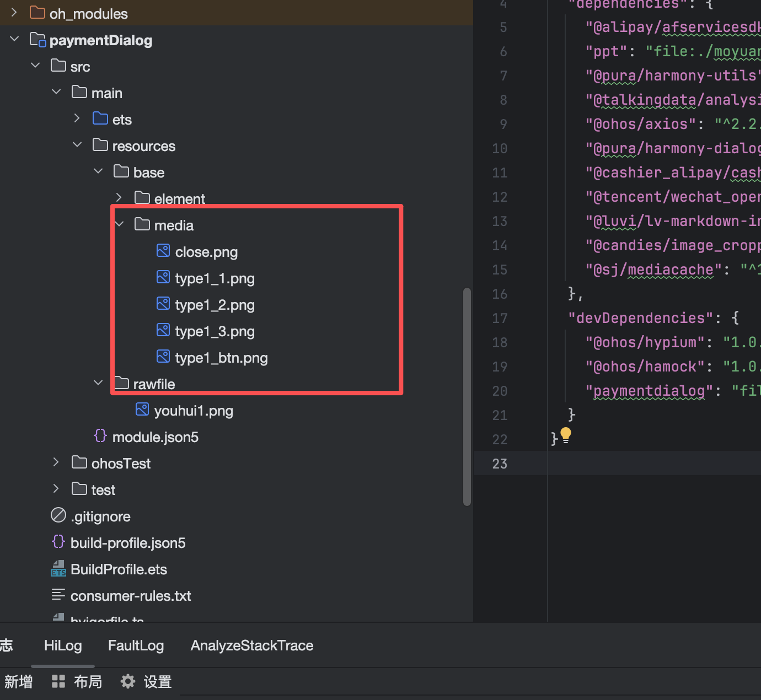Select the close.png file name
Viewport: 761px width, 700px height.
(206, 252)
